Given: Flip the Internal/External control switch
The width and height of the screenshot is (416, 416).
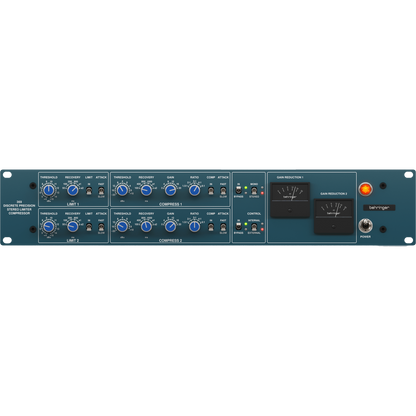Looking at the screenshot, I should pyautogui.click(x=254, y=227).
